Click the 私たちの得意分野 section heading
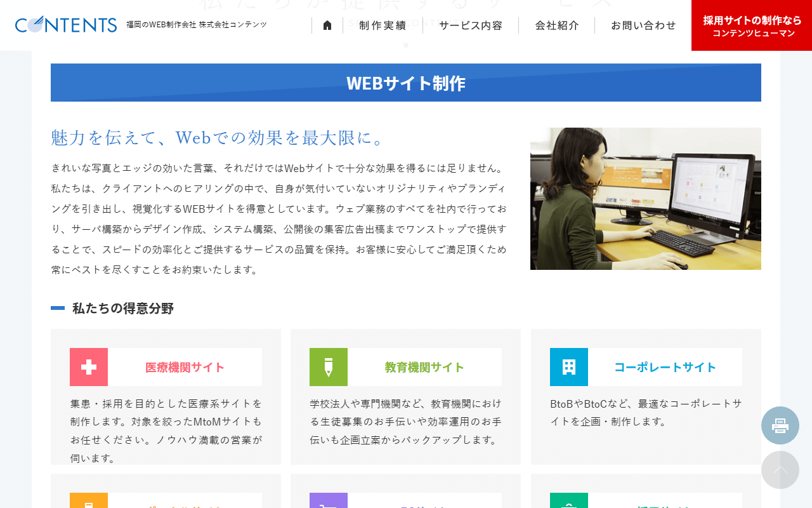 (x=123, y=308)
